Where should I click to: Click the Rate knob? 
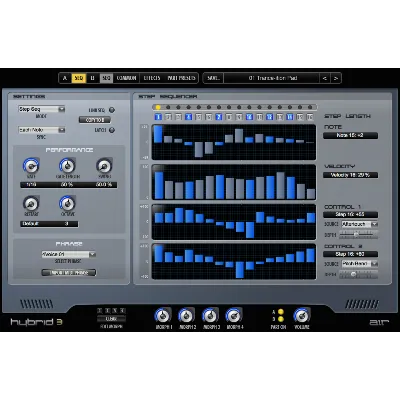tap(31, 166)
